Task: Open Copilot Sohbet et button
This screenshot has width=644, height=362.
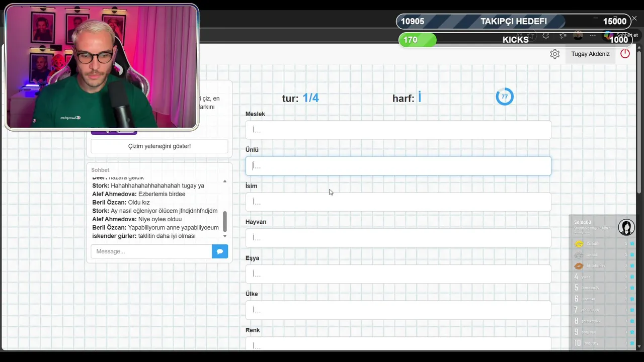Action: (x=621, y=35)
